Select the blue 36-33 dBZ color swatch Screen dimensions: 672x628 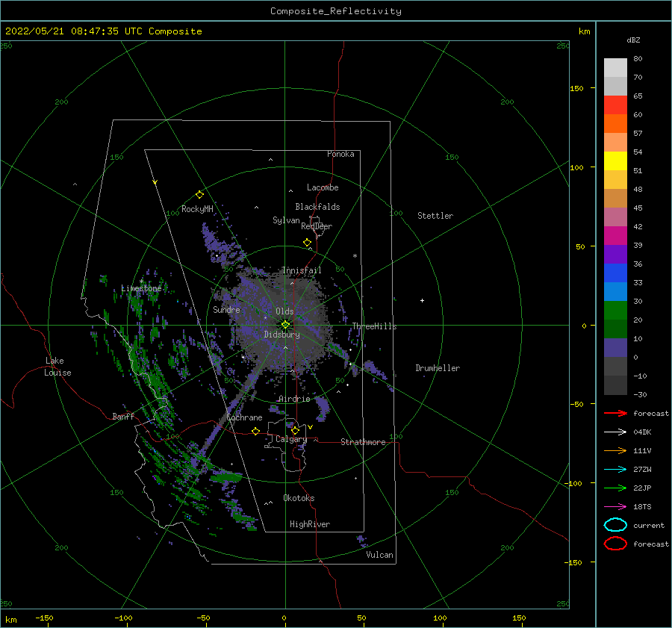[615, 273]
